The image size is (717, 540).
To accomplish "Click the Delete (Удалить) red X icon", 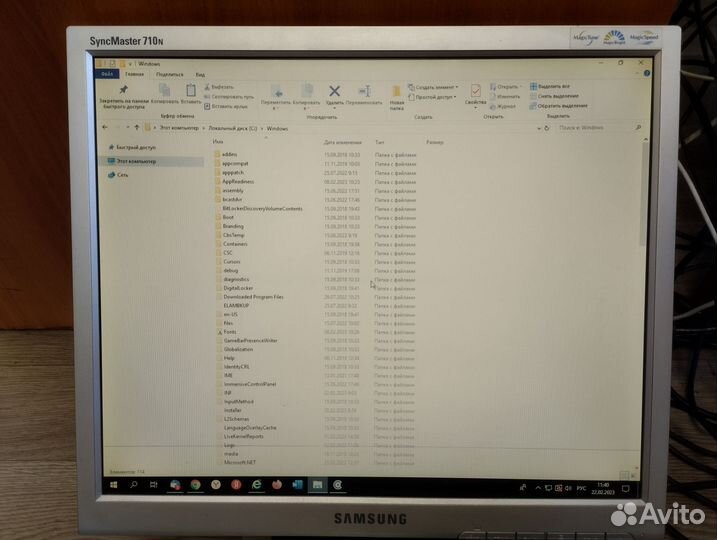I will point(335,92).
